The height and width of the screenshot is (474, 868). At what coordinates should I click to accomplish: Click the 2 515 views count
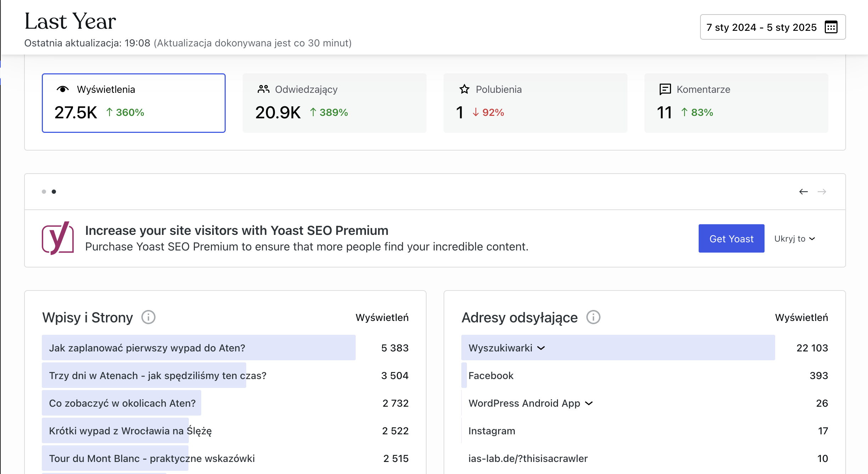396,458
